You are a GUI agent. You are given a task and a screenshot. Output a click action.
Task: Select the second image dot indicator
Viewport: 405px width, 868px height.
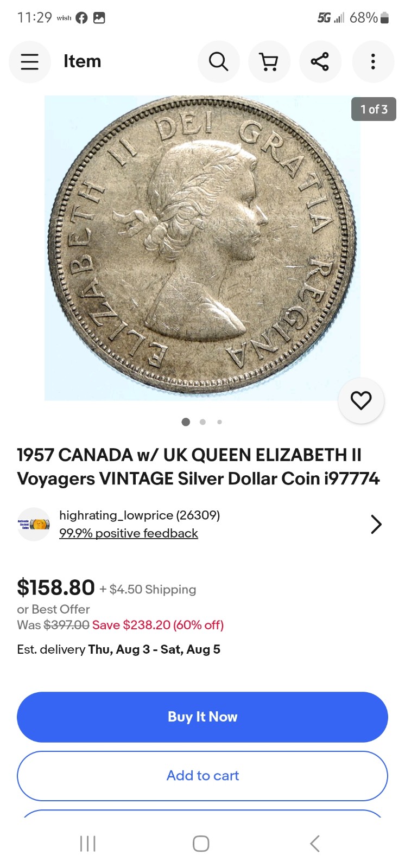point(202,422)
